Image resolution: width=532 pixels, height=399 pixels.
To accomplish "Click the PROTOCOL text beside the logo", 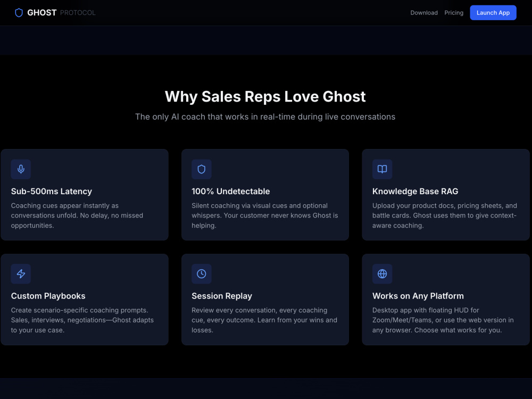I will pyautogui.click(x=78, y=13).
